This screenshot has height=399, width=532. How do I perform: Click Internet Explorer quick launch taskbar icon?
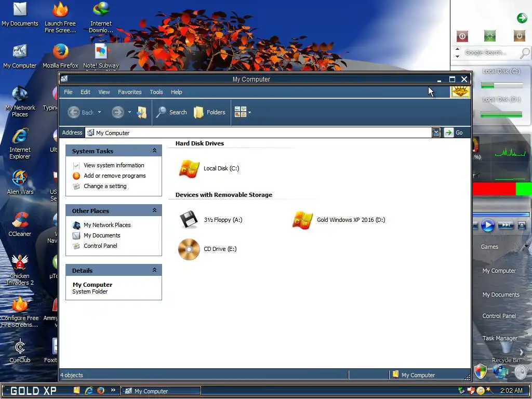[x=89, y=391]
